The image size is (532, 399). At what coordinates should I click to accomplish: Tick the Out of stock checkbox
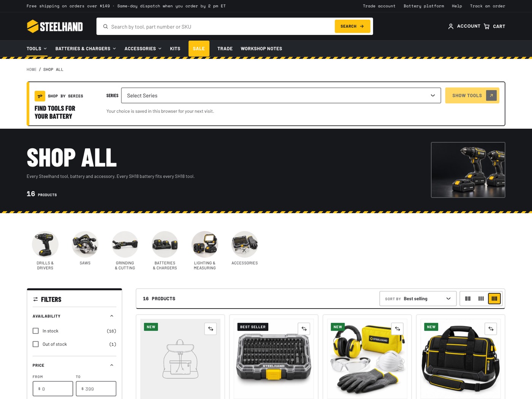(x=36, y=344)
